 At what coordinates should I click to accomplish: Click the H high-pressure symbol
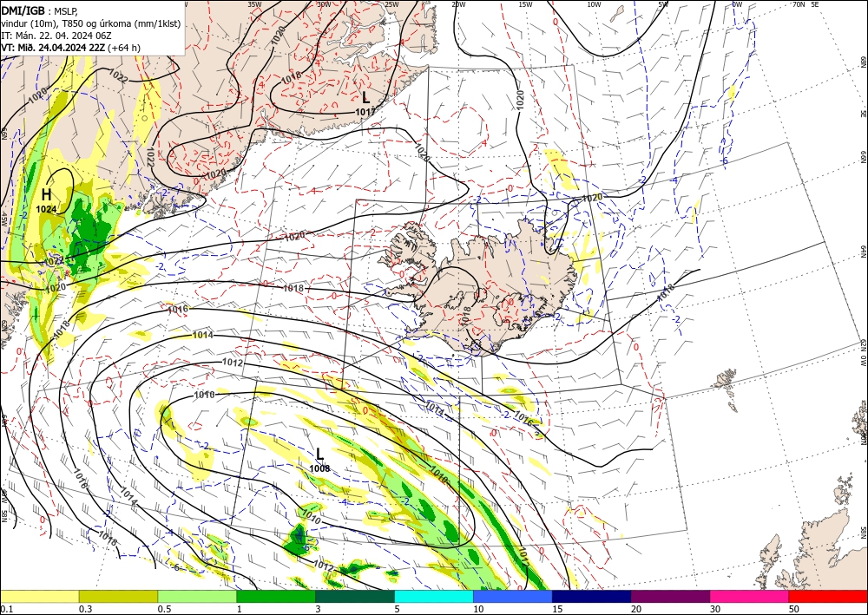(47, 194)
